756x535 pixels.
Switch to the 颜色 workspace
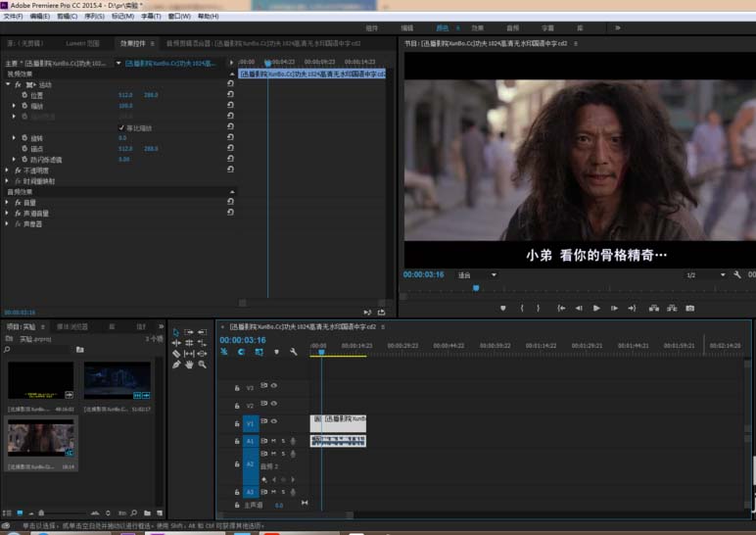[442, 28]
